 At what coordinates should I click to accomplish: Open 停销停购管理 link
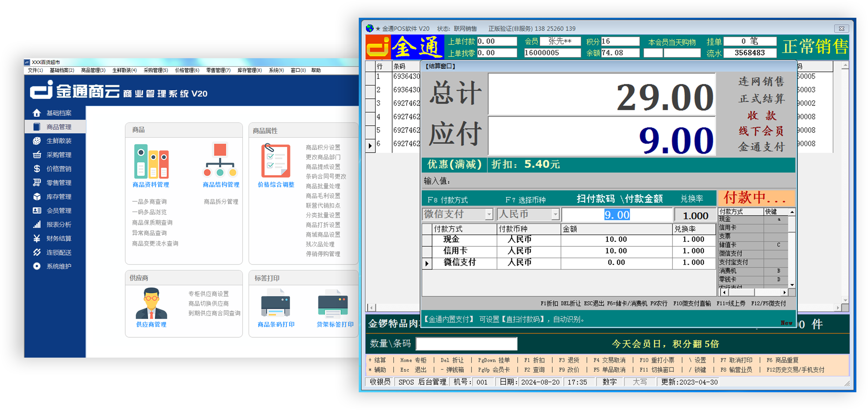click(x=323, y=254)
